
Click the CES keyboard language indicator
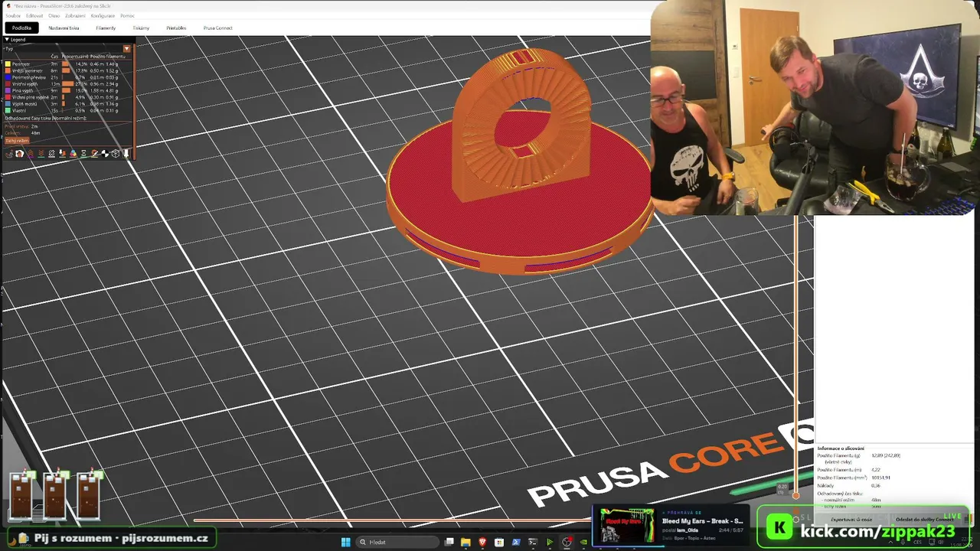916,542
